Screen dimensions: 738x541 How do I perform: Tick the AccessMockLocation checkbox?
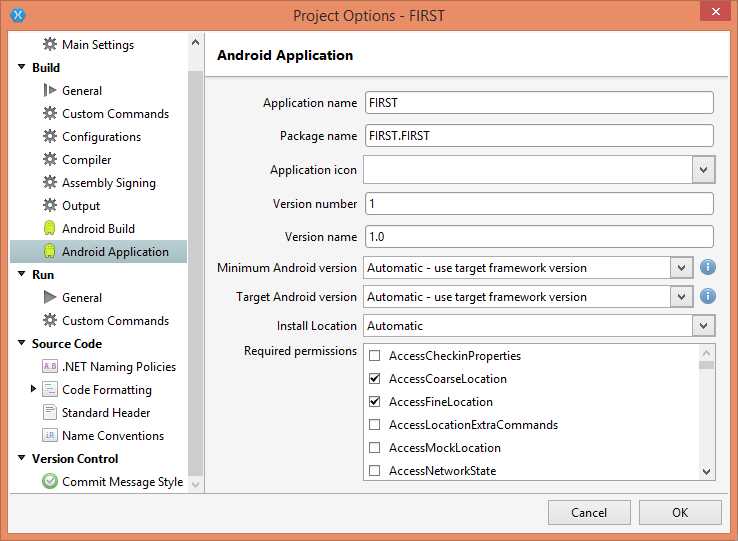click(375, 448)
